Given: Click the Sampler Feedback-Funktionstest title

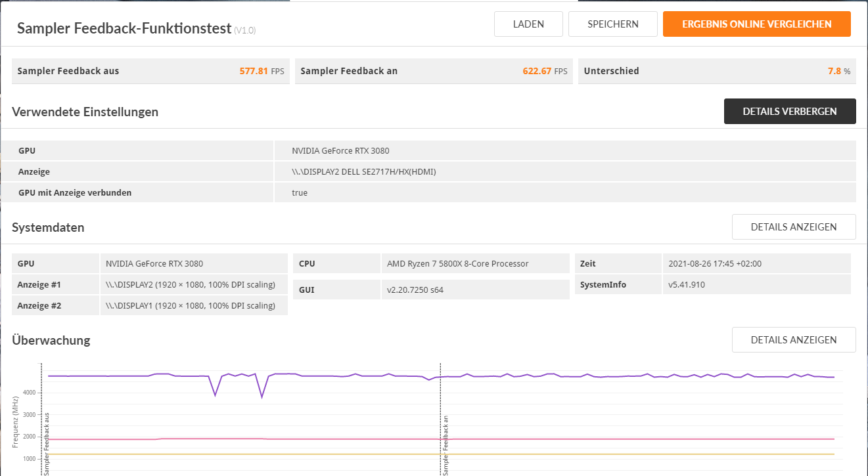Looking at the screenshot, I should [x=124, y=28].
